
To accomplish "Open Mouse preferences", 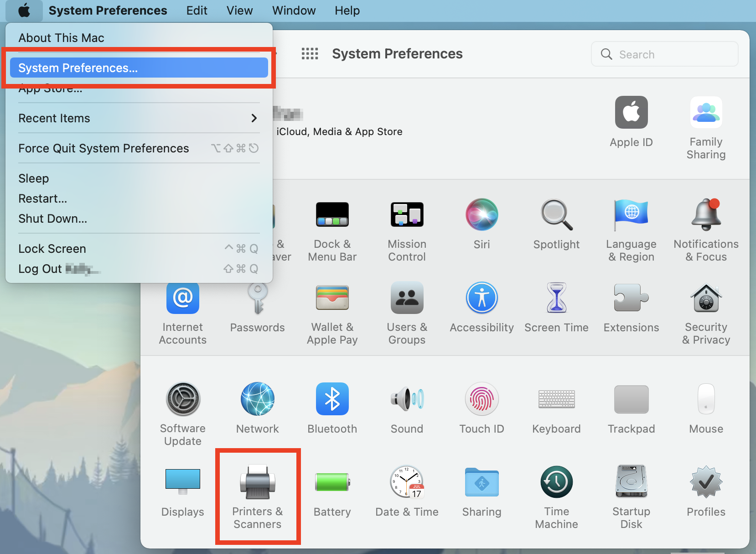I will (706, 408).
